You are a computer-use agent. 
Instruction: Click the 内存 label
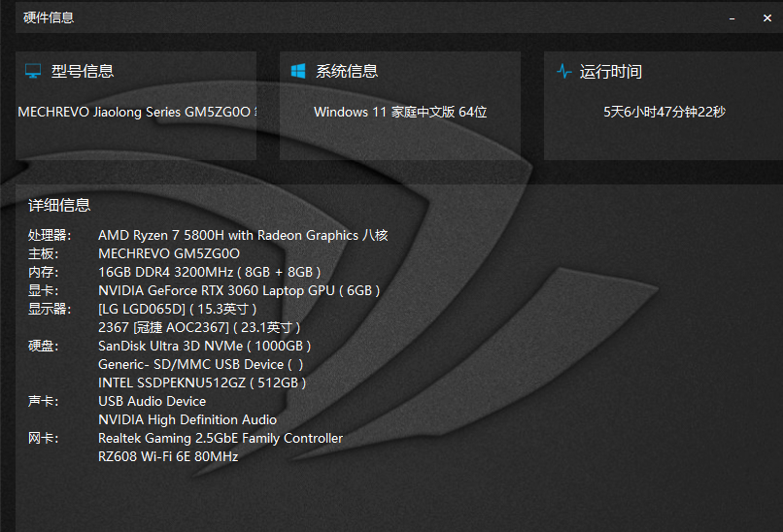pos(43,272)
